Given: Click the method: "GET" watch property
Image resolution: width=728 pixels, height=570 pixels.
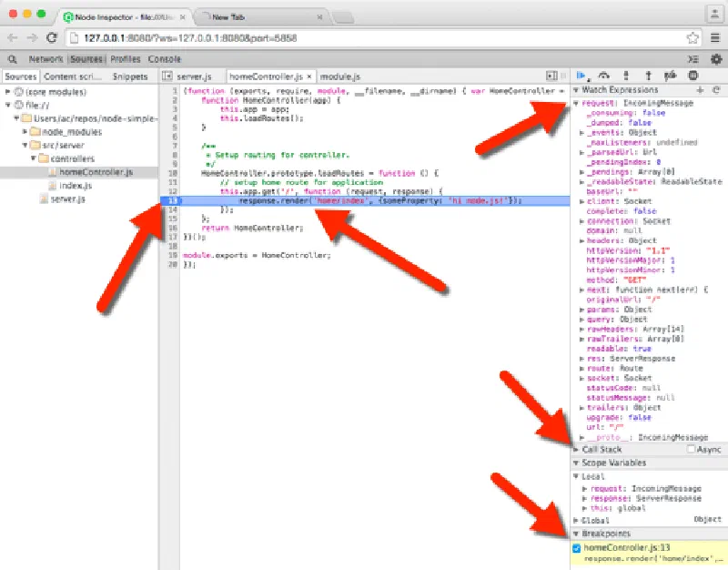Looking at the screenshot, I should [x=616, y=280].
